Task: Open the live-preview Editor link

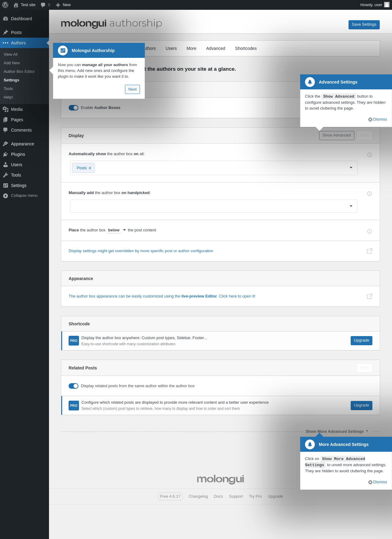Action: (162, 296)
